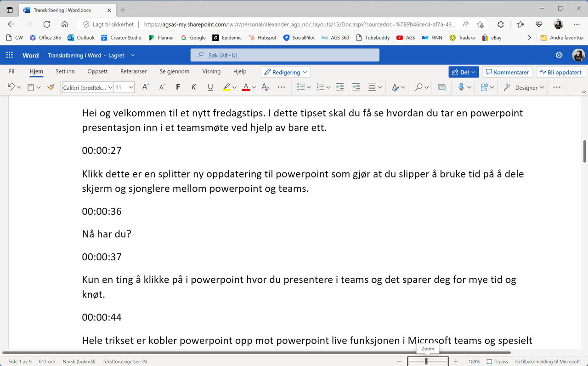Apply bold formatting with the F icon
The height and width of the screenshot is (366, 588).
(178, 87)
